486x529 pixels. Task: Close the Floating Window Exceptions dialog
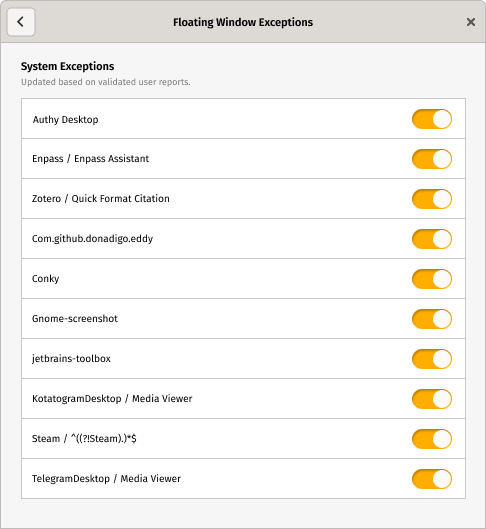[470, 22]
